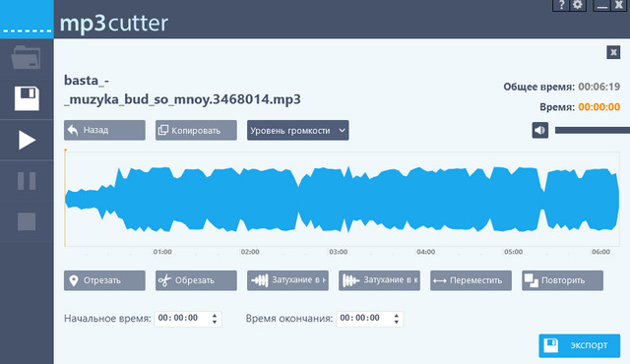Click the file name basta_-_muzyka_bud_so_mnoy text
The width and height of the screenshot is (630, 364).
click(x=182, y=90)
